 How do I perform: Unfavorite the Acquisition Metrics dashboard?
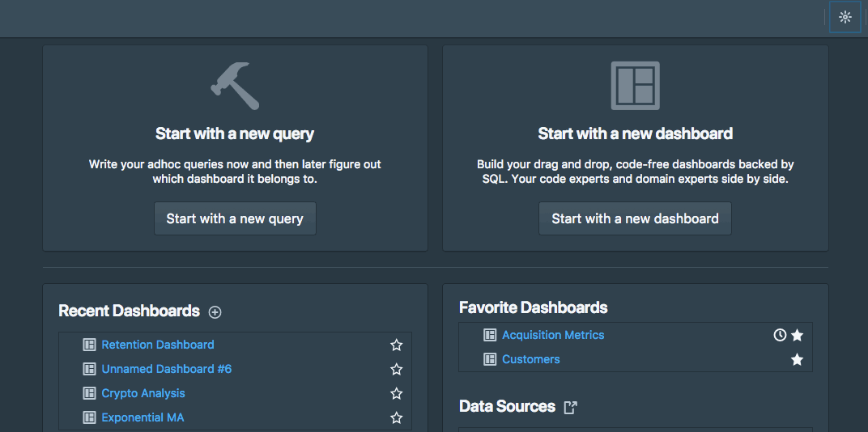point(797,335)
